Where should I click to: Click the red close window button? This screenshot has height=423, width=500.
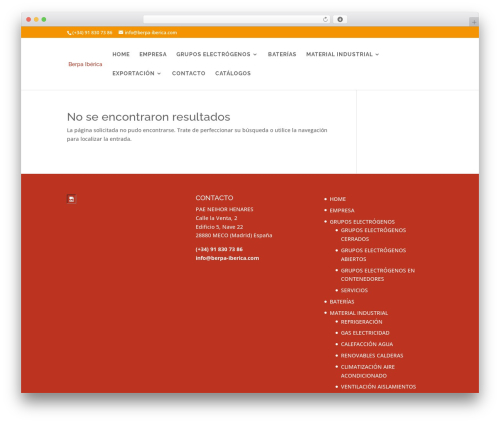point(29,19)
